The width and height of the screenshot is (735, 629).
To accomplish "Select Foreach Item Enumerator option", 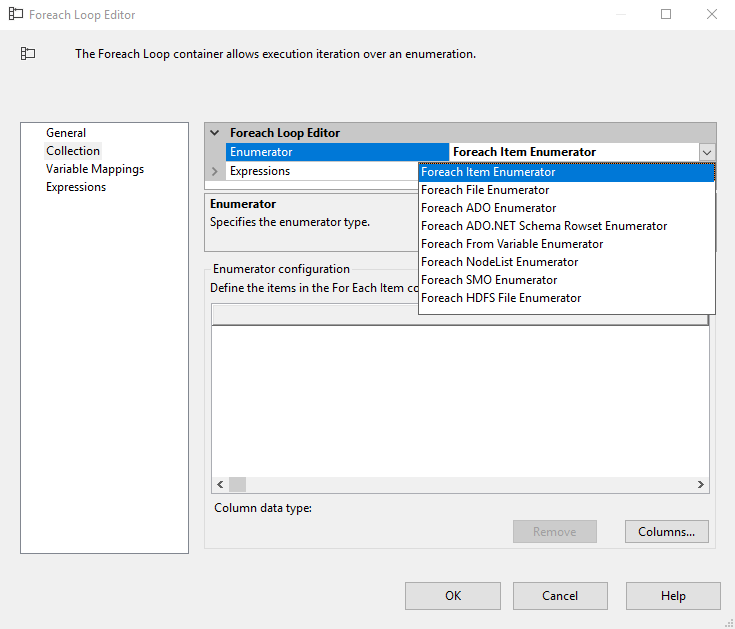I will (488, 172).
